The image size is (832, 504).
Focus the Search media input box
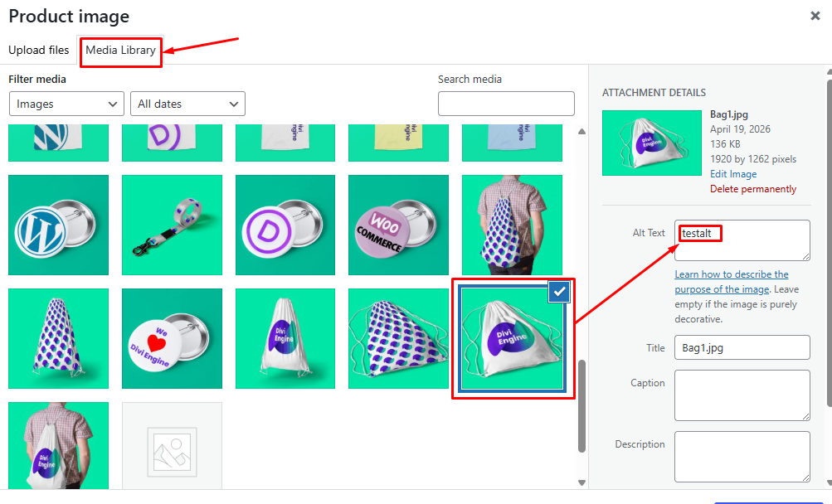point(506,104)
